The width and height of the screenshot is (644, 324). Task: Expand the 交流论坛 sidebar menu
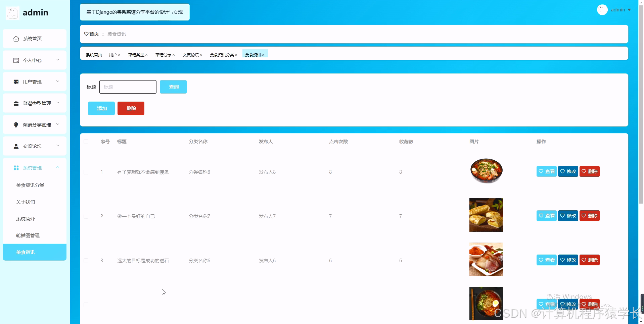pyautogui.click(x=58, y=146)
